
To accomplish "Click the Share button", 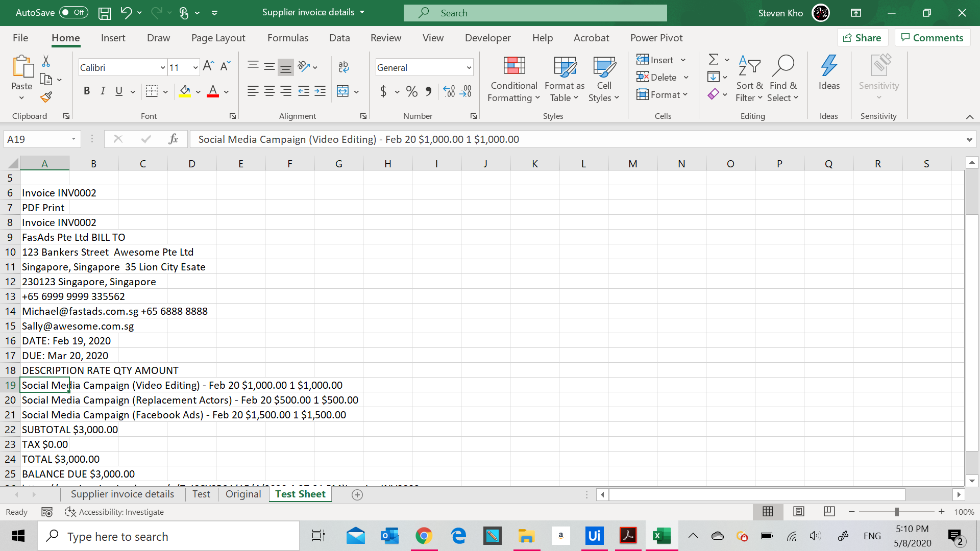I will 862,38.
